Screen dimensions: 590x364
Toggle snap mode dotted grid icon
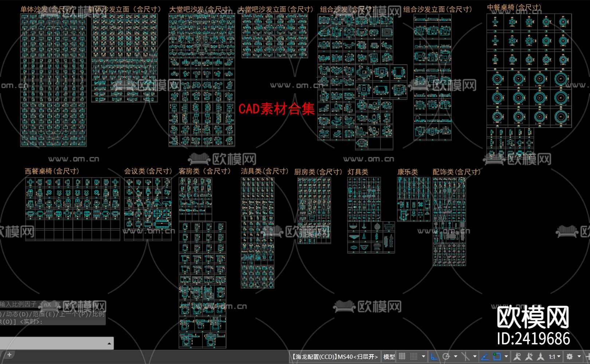click(x=414, y=356)
